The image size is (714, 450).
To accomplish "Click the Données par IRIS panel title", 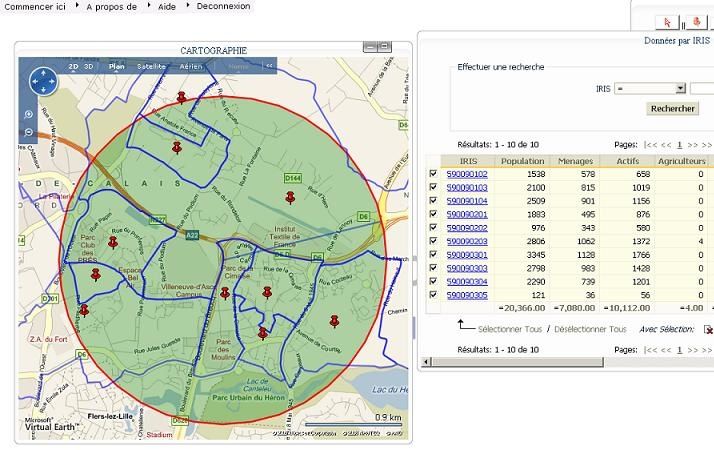I will 677,41.
